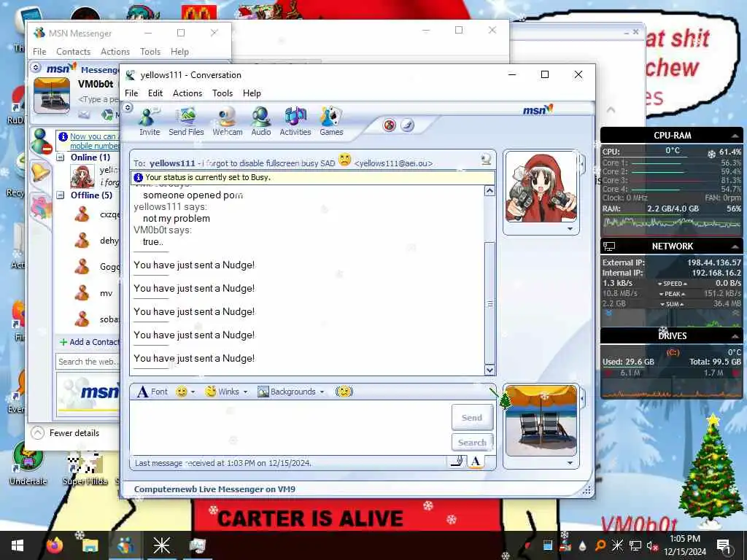The width and height of the screenshot is (747, 560).
Task: Open Contacts menu in MSN Messenger window
Action: click(x=74, y=52)
